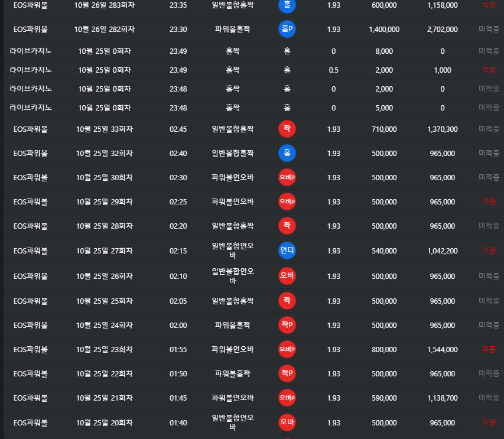Click the blue 홀P badge in round 282 row
Image resolution: width=504 pixels, height=439 pixels.
click(287, 30)
